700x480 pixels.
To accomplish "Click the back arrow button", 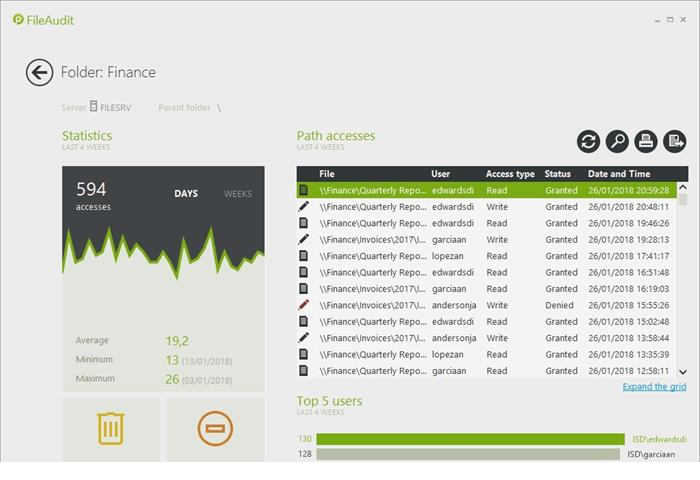I will coord(39,72).
